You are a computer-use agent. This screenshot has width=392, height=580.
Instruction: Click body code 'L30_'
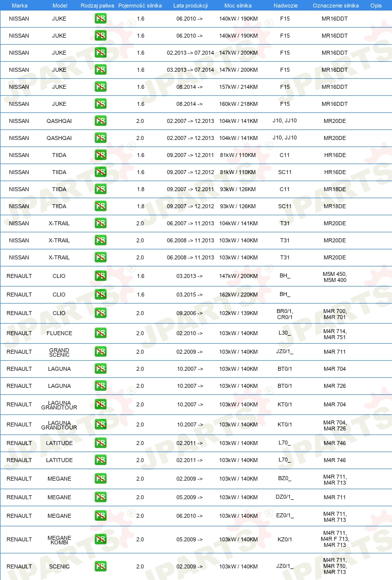(x=285, y=333)
